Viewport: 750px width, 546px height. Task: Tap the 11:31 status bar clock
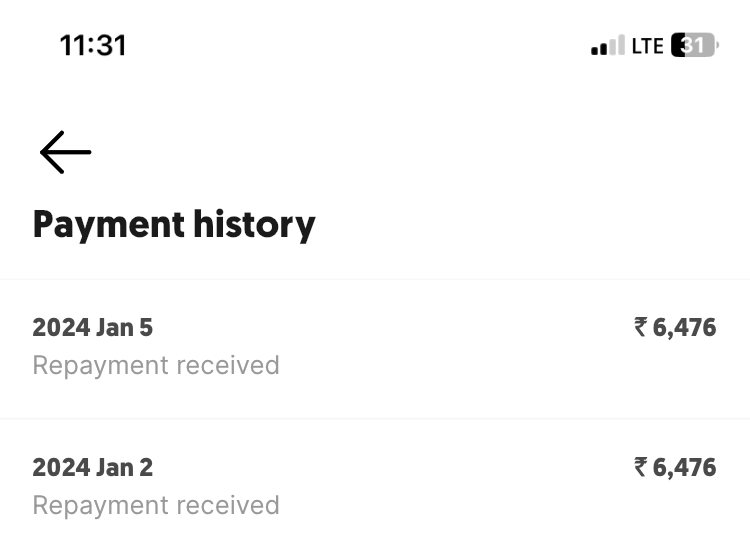pos(93,46)
